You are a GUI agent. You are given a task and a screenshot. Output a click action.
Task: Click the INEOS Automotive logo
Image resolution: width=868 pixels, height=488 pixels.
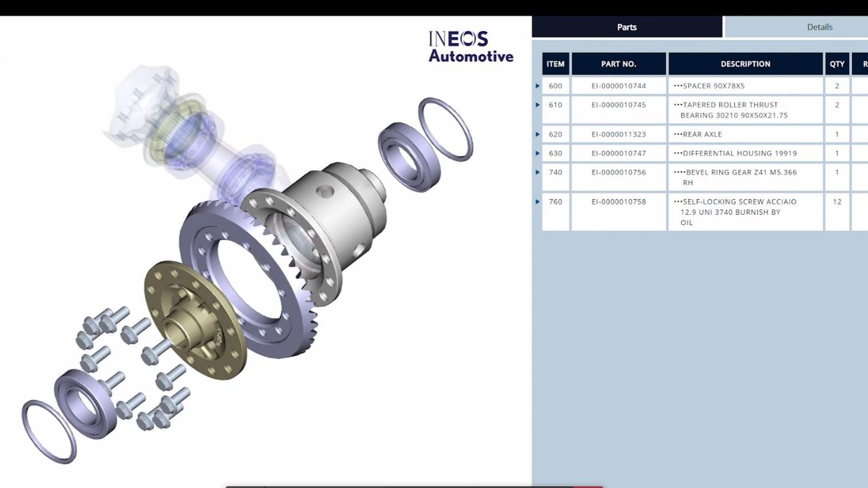point(470,46)
